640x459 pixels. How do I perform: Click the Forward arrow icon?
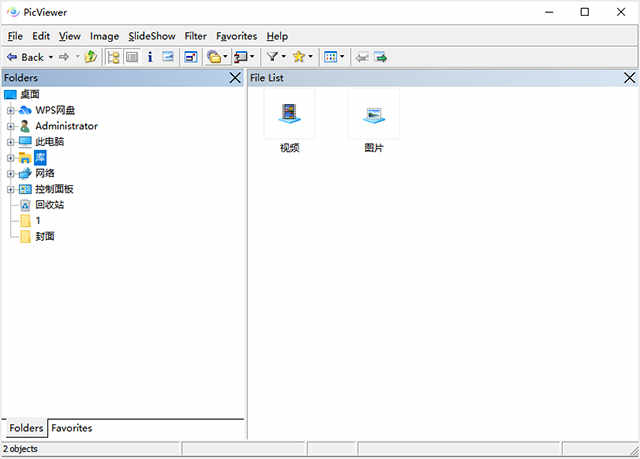tap(64, 57)
